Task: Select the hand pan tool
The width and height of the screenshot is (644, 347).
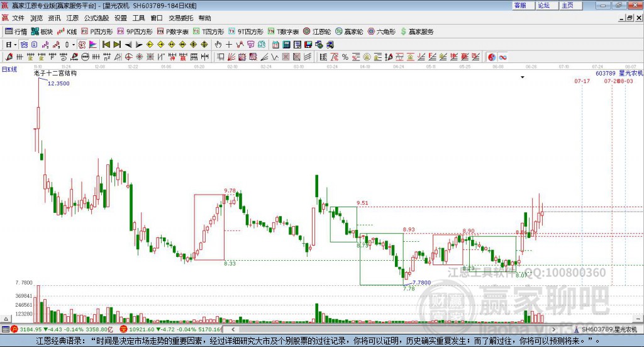Action: (218, 45)
